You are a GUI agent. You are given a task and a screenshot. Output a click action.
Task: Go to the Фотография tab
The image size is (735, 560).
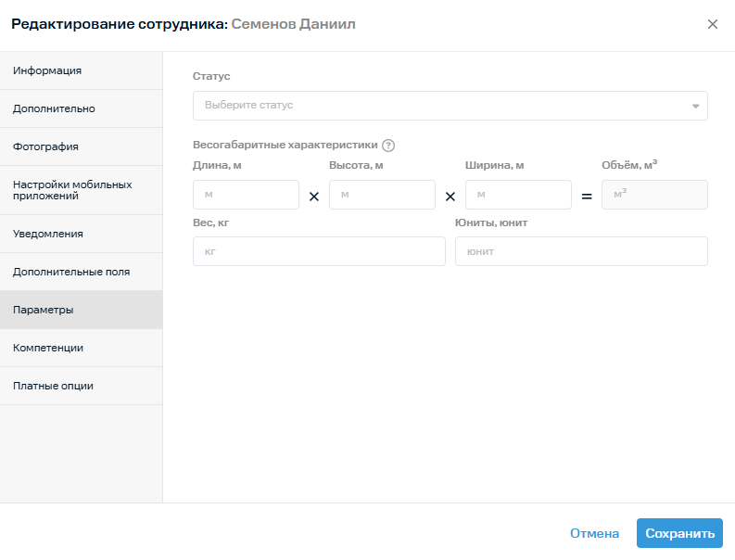[x=81, y=146]
